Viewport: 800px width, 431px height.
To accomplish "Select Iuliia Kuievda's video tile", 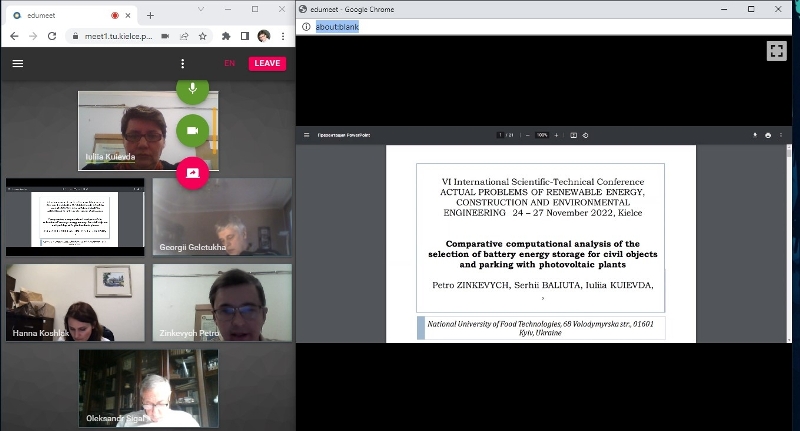I will [148, 131].
